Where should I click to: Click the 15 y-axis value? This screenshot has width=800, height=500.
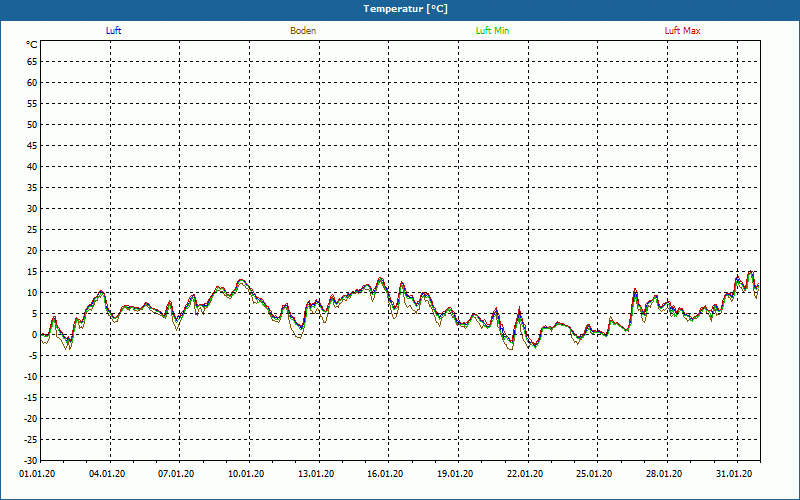click(32, 272)
